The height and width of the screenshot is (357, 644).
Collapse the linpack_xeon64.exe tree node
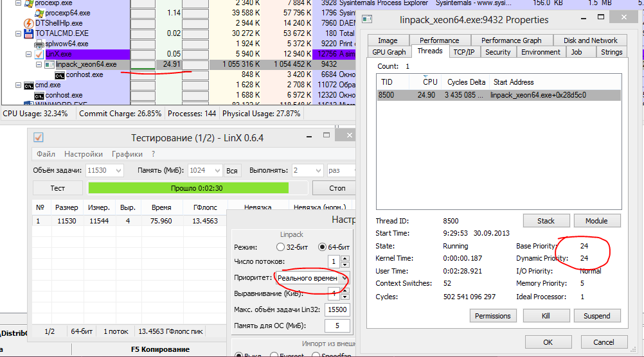click(x=39, y=64)
